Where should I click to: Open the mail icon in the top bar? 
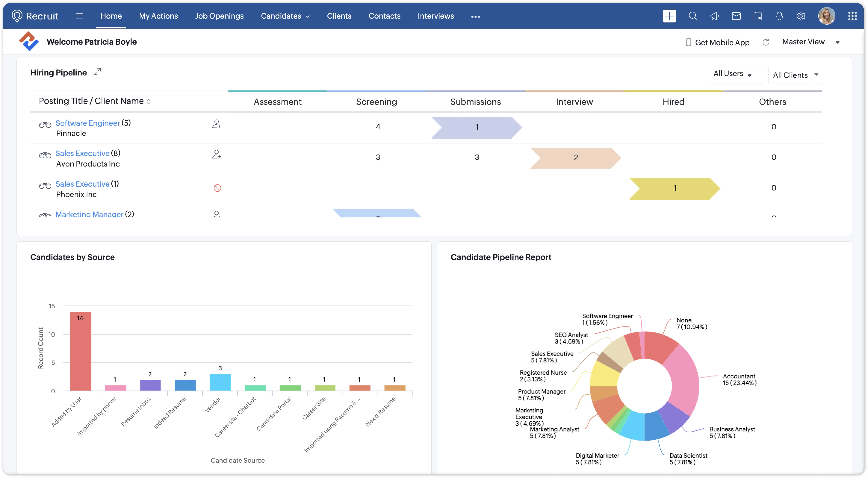click(x=737, y=16)
